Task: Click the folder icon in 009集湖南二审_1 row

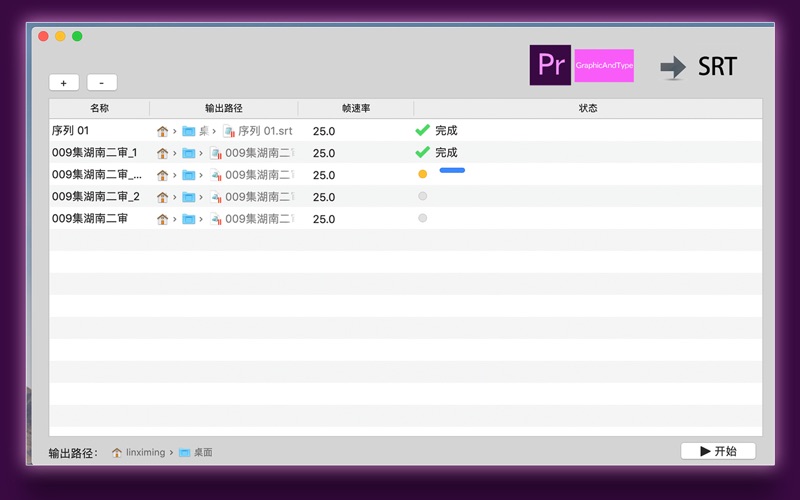Action: [188, 153]
